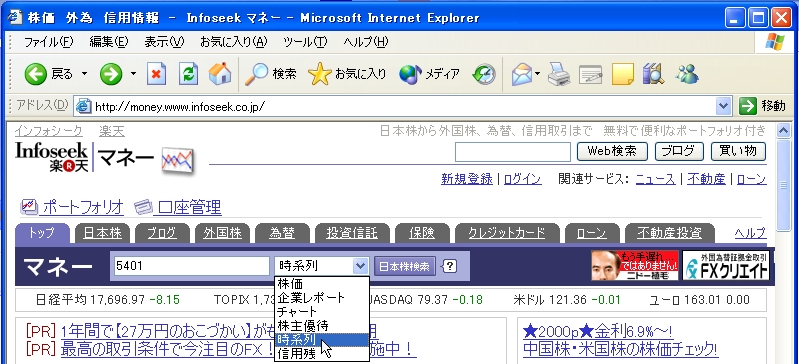The image size is (799, 364).
Task: Click the 楽天 link at top
Action: [x=112, y=132]
